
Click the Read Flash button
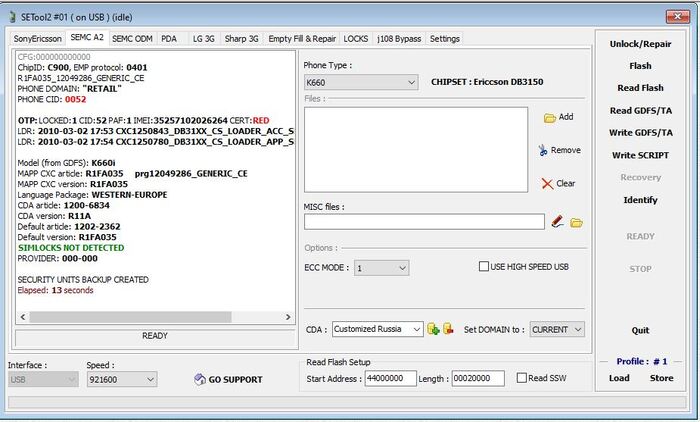tap(640, 88)
